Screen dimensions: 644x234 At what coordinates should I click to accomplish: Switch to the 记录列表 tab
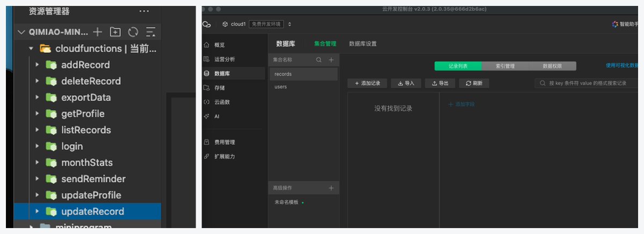pos(458,66)
